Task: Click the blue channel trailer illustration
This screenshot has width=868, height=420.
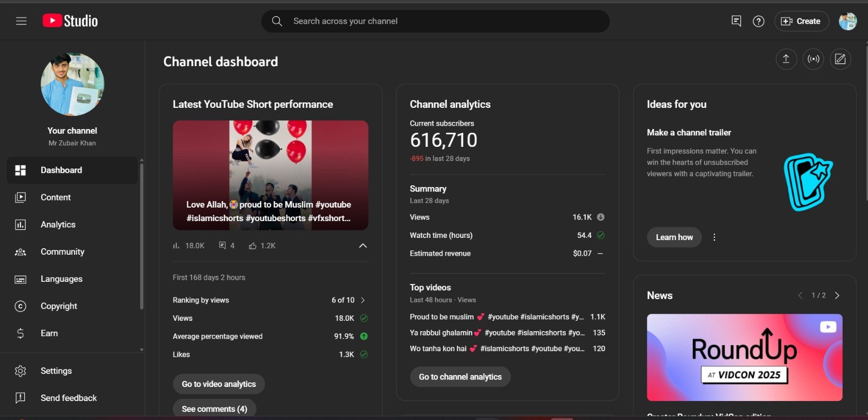Action: [808, 182]
